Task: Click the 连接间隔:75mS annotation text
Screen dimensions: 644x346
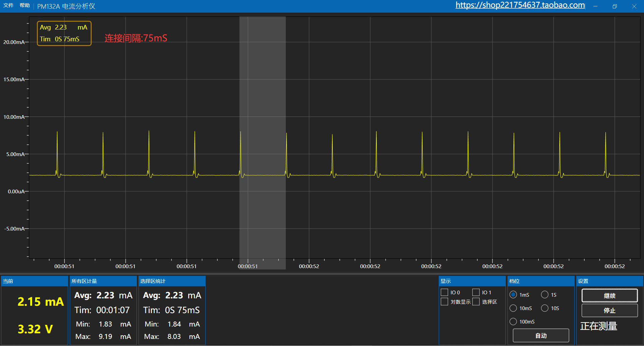Action: click(x=136, y=38)
